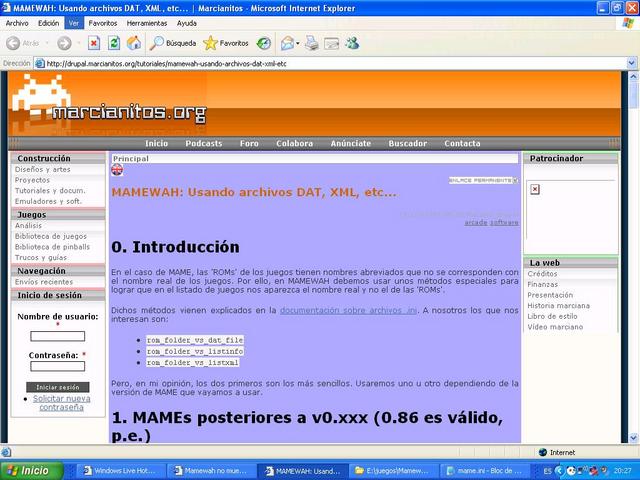Open Diseños y artes sidebar link
This screenshot has width=640, height=480.
[42, 169]
